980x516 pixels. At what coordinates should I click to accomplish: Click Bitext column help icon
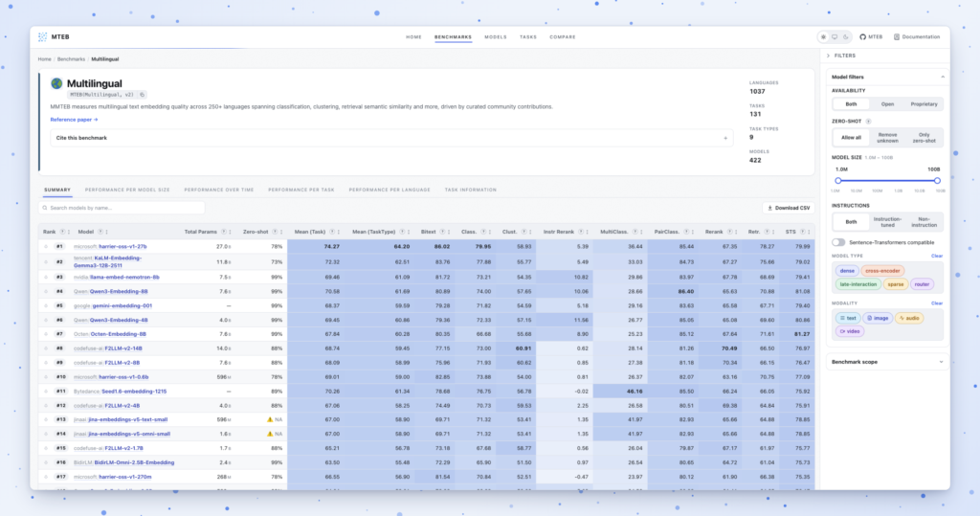click(x=442, y=232)
